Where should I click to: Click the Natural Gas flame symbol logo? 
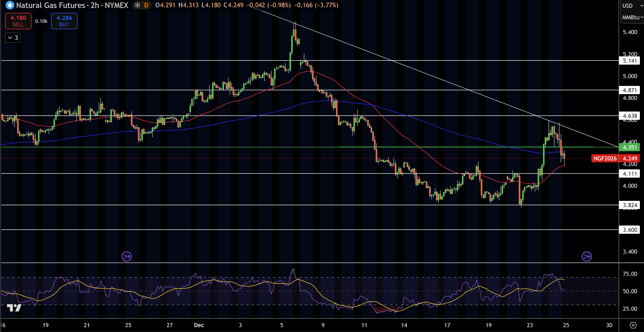[x=10, y=5]
